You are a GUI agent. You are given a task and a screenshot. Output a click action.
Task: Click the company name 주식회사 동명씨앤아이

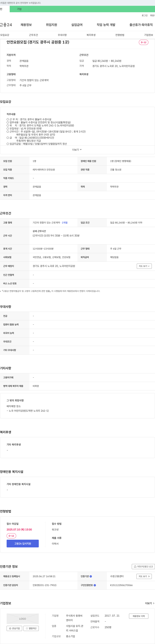(x=74, y=618)
